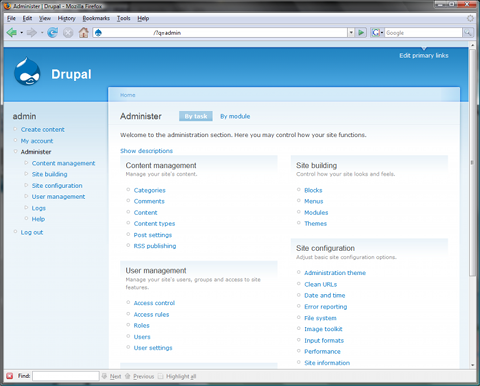Viewport: 480px width, 386px height.
Task: Click the browser Back arrow button
Action: click(12, 33)
